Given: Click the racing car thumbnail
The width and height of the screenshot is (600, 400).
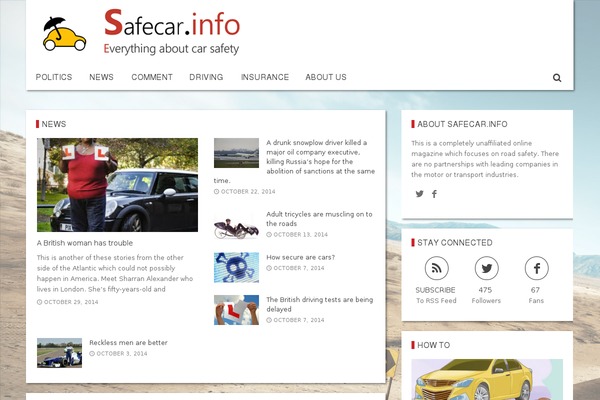Looking at the screenshot, I should (59, 353).
